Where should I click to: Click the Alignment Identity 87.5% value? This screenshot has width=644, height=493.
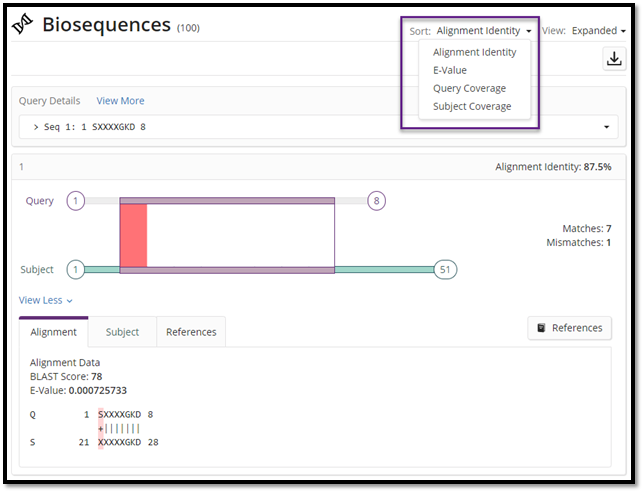tap(597, 167)
